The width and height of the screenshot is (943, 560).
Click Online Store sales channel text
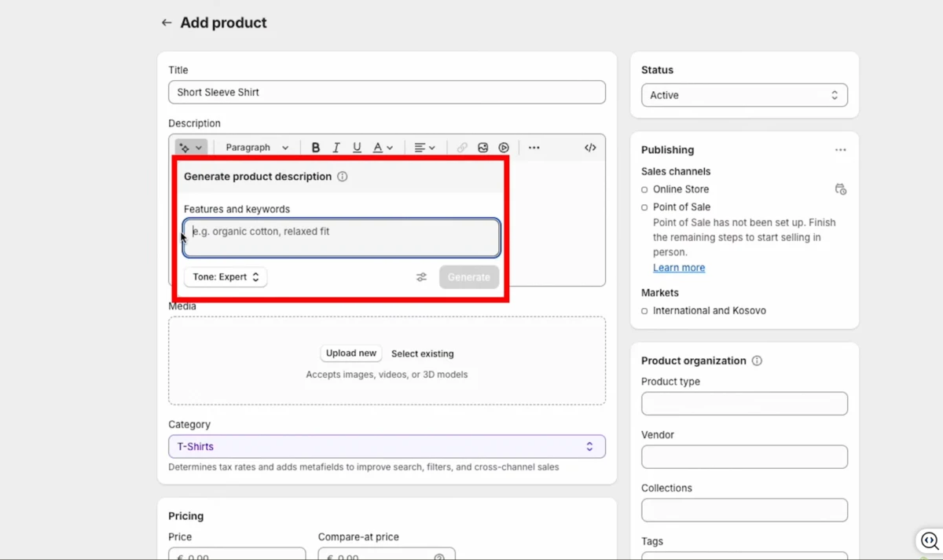tap(681, 189)
